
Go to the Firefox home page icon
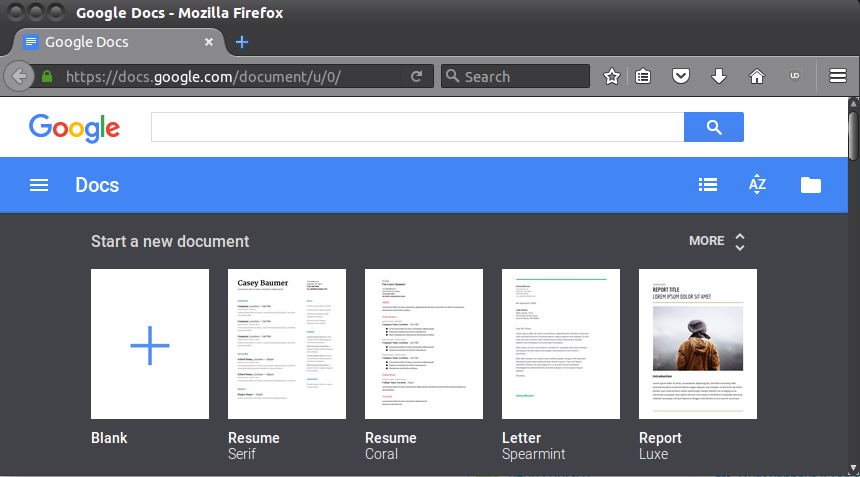(757, 76)
